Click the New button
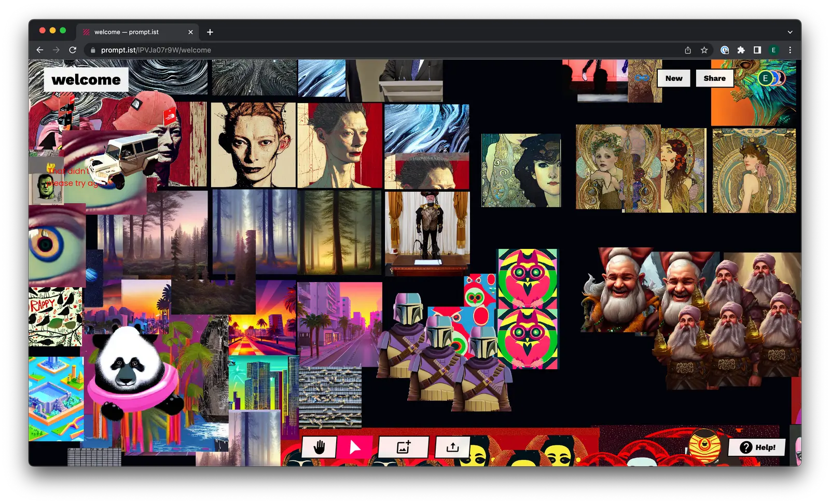The width and height of the screenshot is (830, 504). pos(674,78)
